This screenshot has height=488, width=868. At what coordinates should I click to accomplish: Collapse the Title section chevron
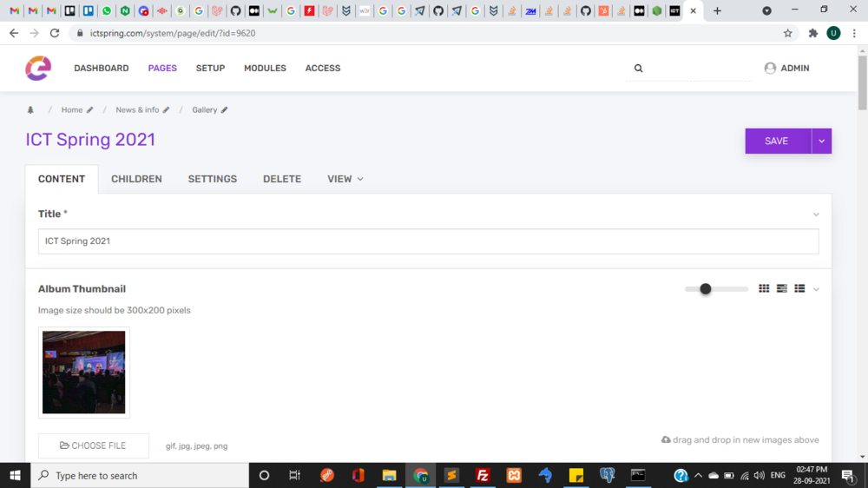tap(816, 214)
